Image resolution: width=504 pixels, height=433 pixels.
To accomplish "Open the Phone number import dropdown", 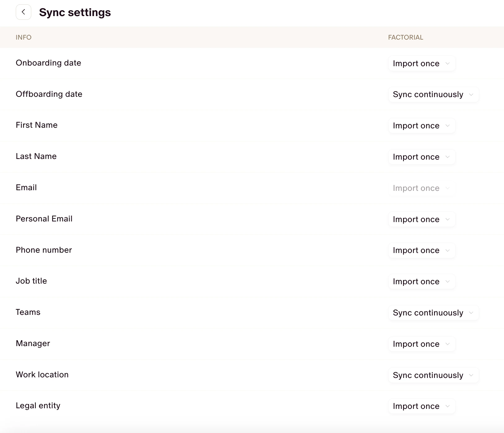I will (x=421, y=250).
